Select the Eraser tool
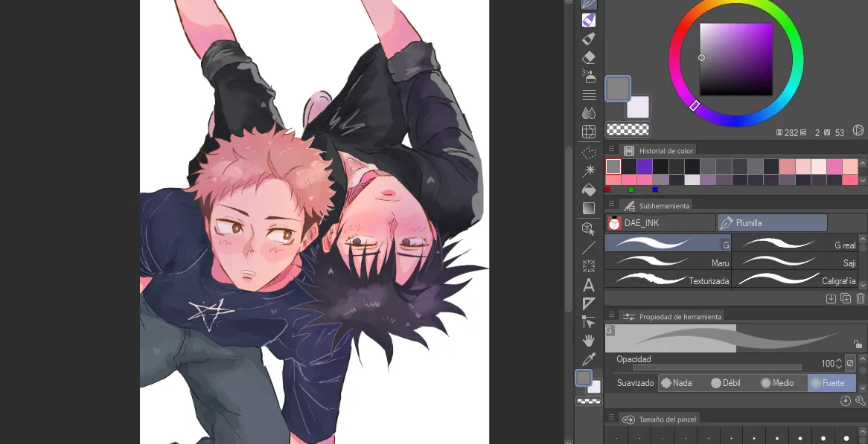Viewport: 868px width, 444px height. [x=588, y=57]
